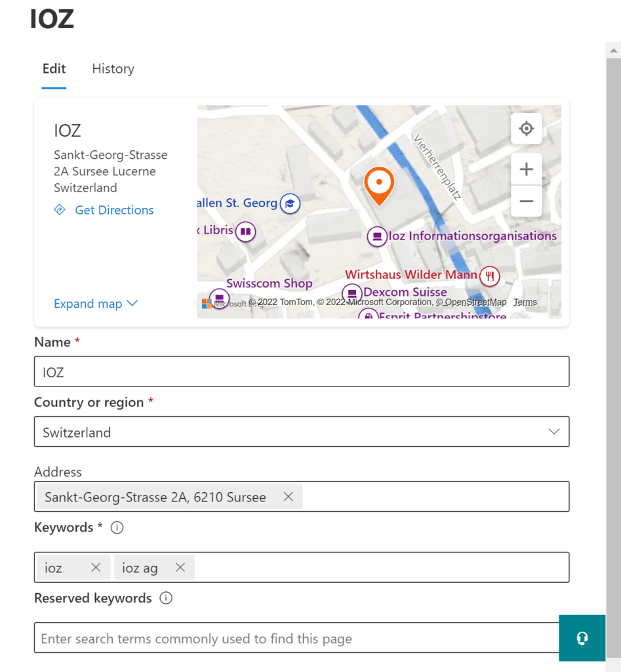Viewport: 621px width, 672px height.
Task: Click the Swisscom Shop map label
Action: [270, 283]
